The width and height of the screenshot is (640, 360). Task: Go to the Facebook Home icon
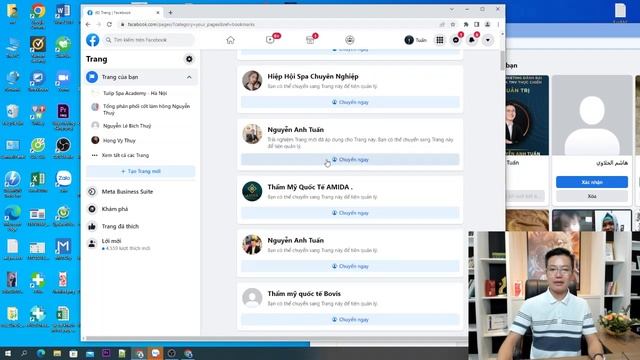(230, 40)
